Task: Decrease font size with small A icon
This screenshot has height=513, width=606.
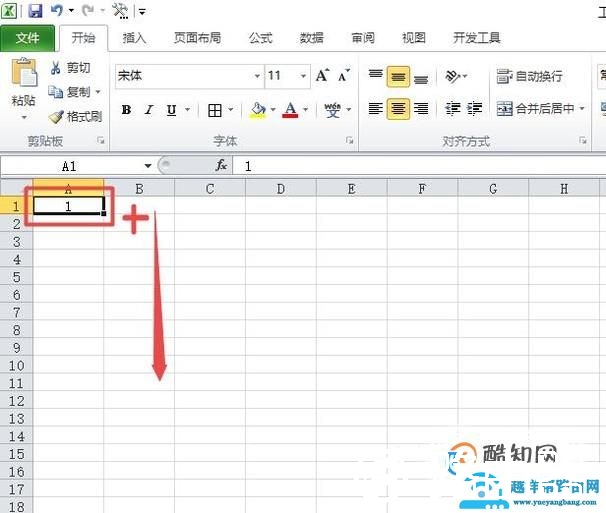Action: pyautogui.click(x=344, y=75)
